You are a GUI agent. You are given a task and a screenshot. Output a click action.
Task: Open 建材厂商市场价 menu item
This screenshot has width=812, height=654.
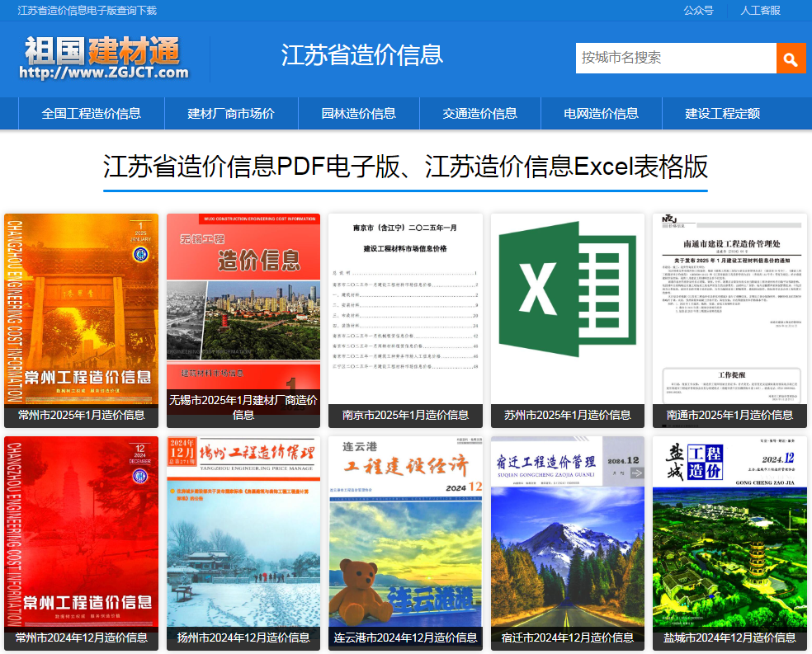[231, 113]
